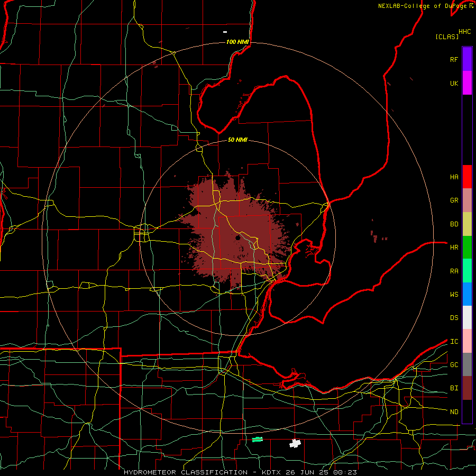
Task: Click the magenta UK legend color swatch
Action: tap(467, 83)
